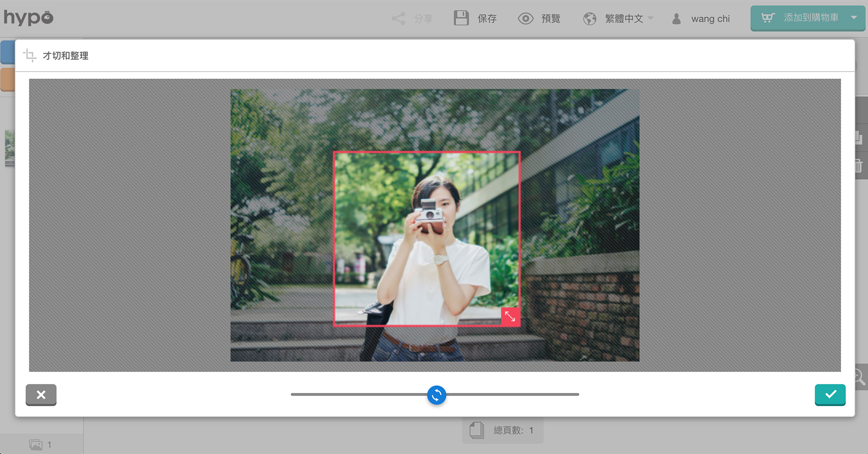Click the total pages icon
The width and height of the screenshot is (868, 454).
[x=476, y=430]
